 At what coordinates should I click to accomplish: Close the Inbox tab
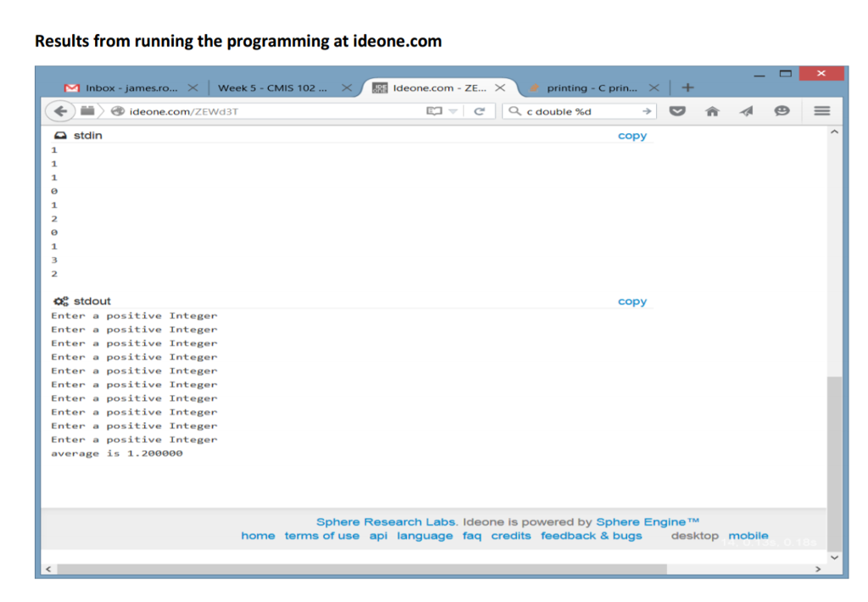(192, 87)
